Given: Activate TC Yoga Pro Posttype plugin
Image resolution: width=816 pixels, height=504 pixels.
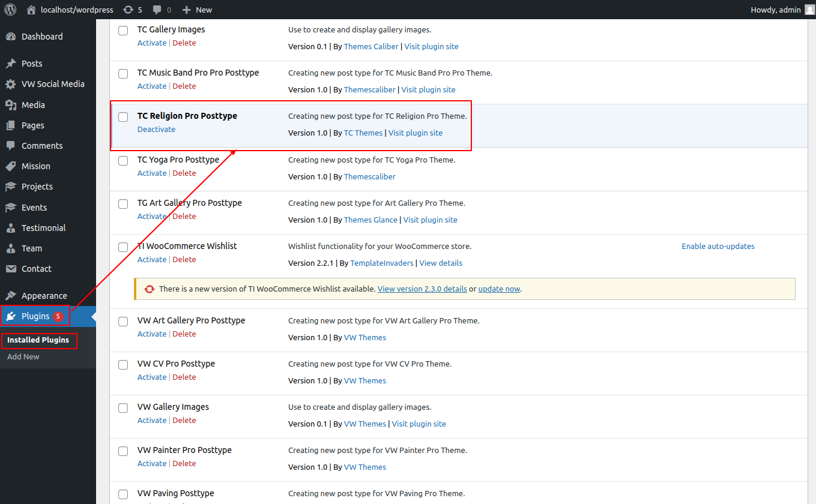Looking at the screenshot, I should [x=152, y=173].
